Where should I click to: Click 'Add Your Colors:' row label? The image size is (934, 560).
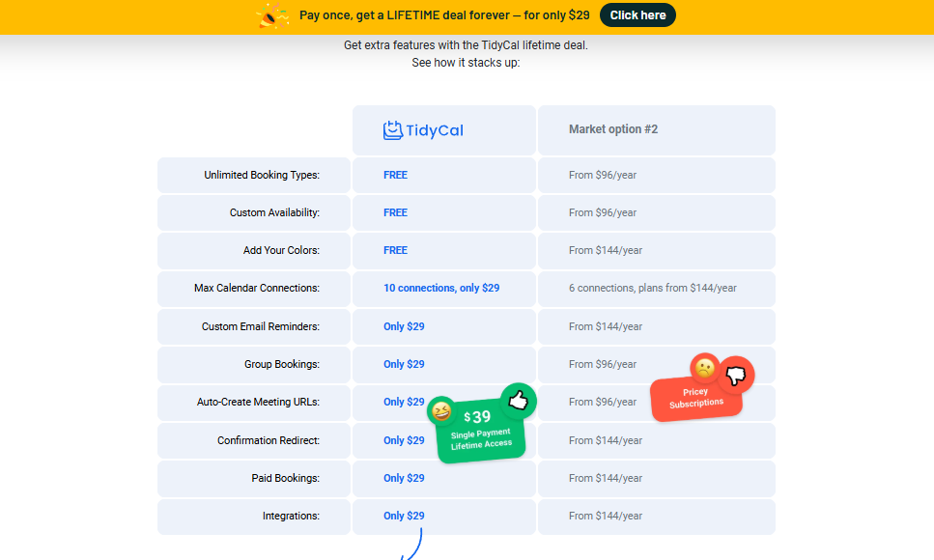[281, 250]
